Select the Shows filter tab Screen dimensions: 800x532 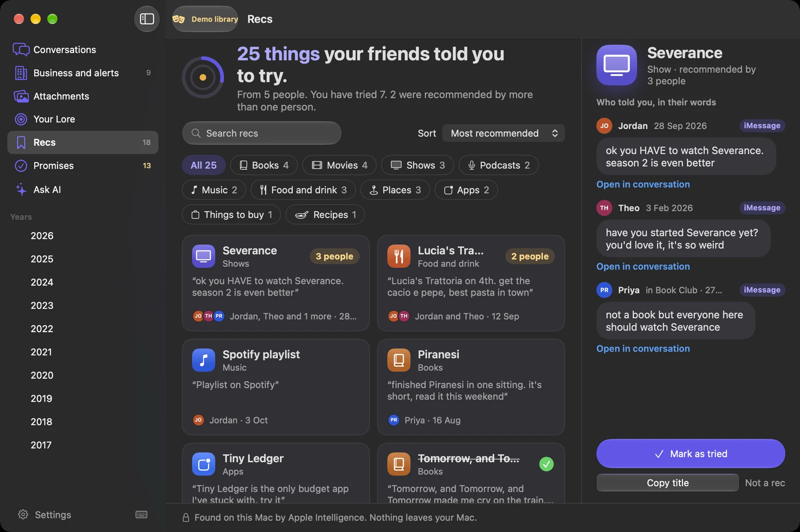[417, 165]
